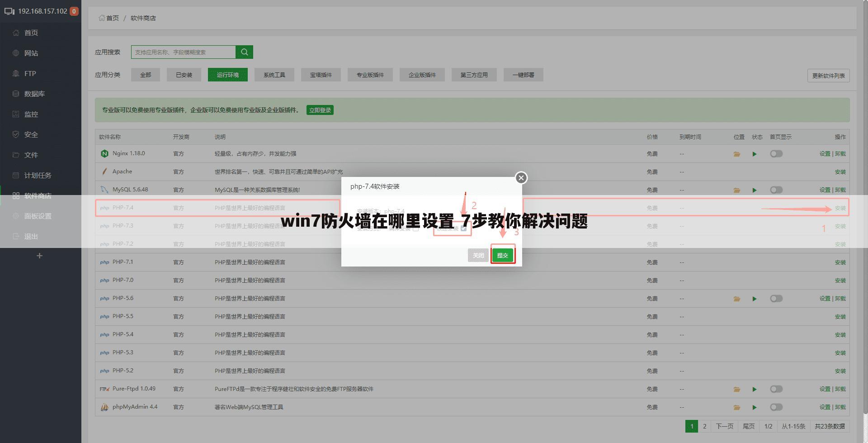
Task: Open the phpMyAdmin 4.4 folder location icon
Action: tap(737, 407)
